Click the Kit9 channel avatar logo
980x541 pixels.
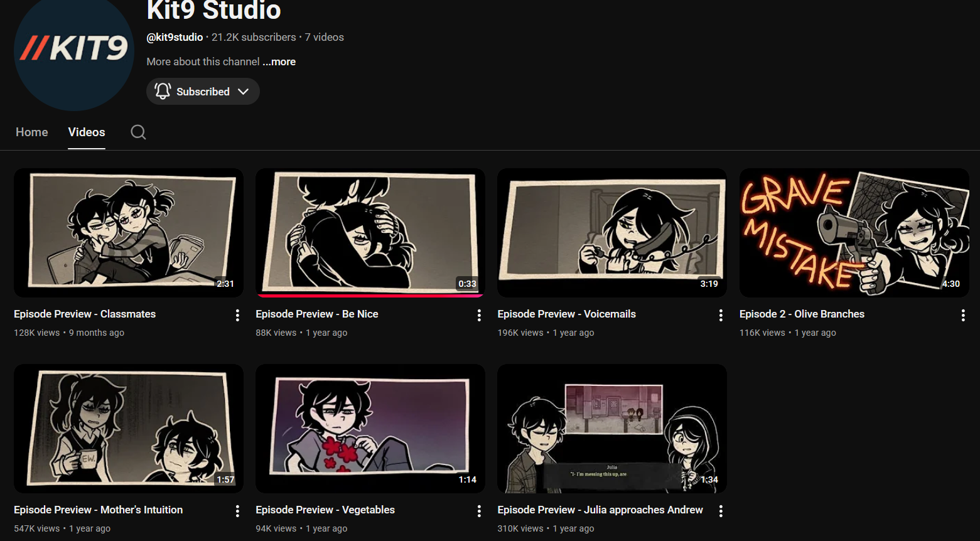(74, 51)
